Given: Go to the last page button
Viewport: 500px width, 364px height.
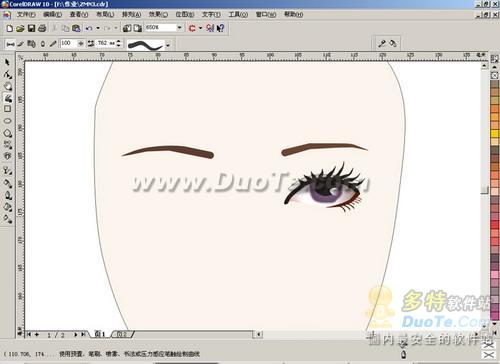Looking at the screenshot, I should click(83, 334).
